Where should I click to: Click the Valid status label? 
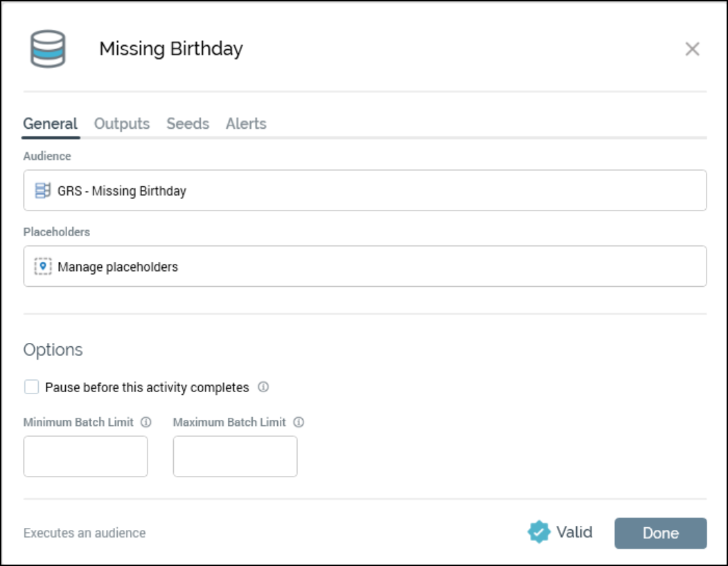coord(574,532)
